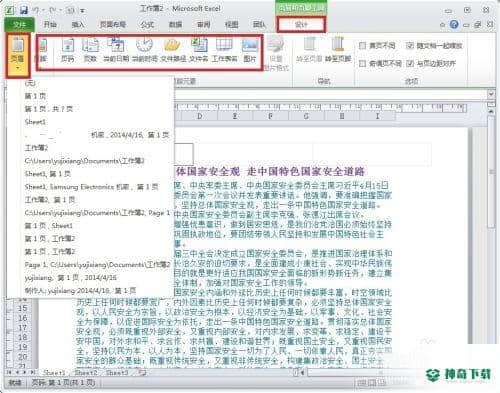Open the File (文件) tab
500x393 pixels.
pyautogui.click(x=20, y=24)
